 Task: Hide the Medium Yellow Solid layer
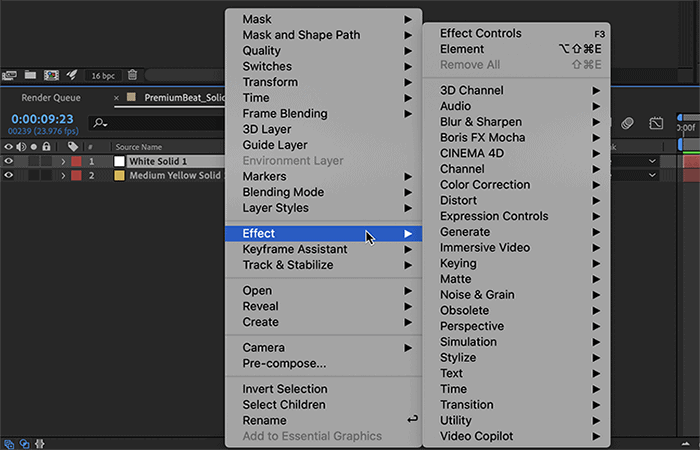(x=8, y=175)
